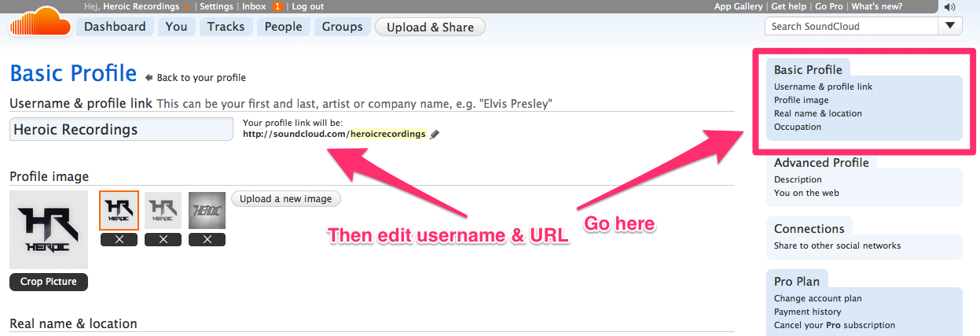Select the orange-bordered HR logo thumbnail
The image size is (980, 336).
pyautogui.click(x=119, y=210)
